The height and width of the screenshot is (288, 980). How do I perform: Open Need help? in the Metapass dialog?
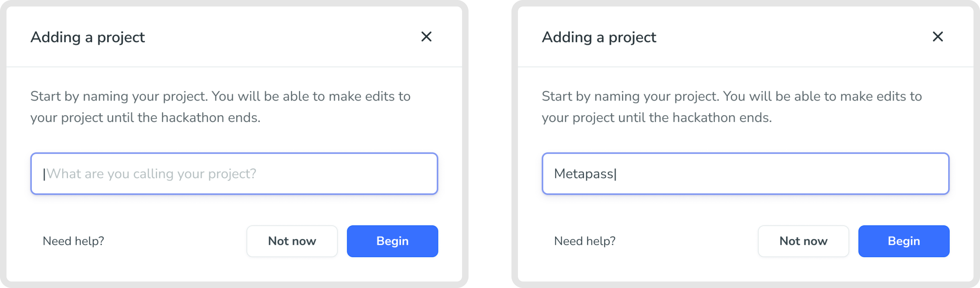pos(584,241)
